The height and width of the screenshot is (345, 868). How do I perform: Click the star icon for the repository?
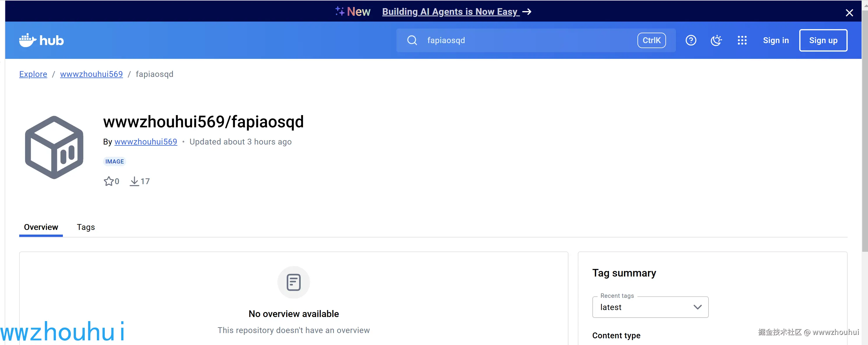[109, 181]
